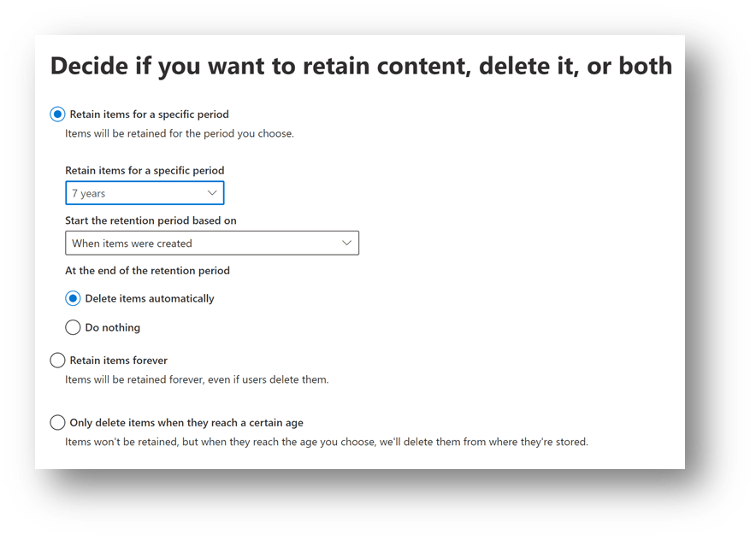756x540 pixels.
Task: Click 'Items will be retained for the period you choose' text
Action: tap(180, 133)
